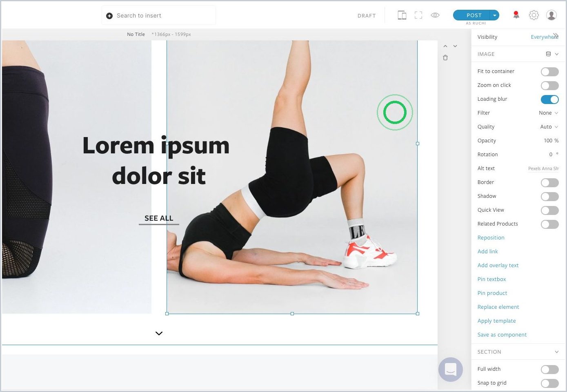Click the DRAFT status label
The height and width of the screenshot is (392, 567).
(367, 16)
